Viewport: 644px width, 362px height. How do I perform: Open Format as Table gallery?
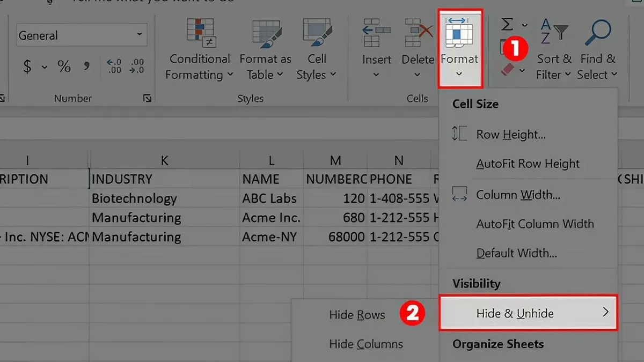click(x=265, y=33)
